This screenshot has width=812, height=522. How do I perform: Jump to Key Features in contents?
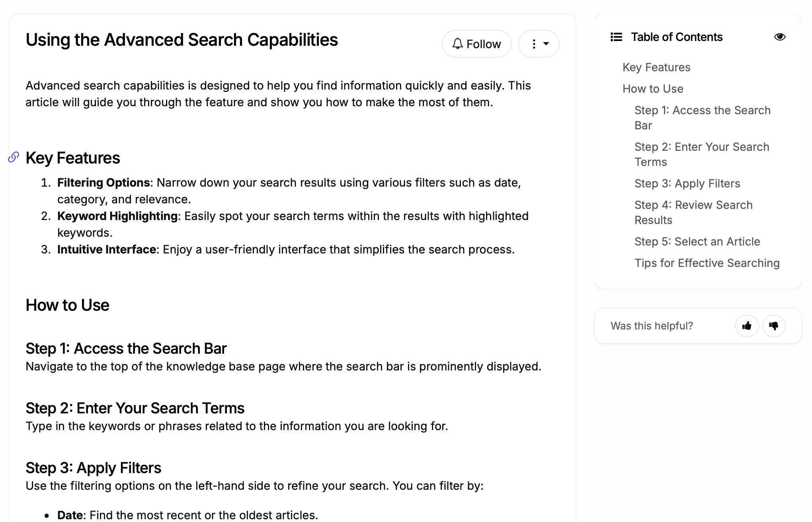point(656,67)
